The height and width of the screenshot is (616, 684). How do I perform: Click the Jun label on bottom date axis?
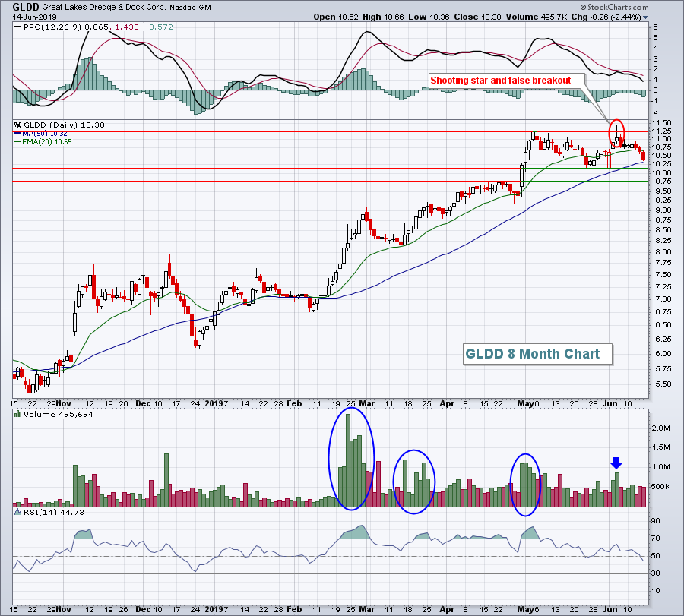pyautogui.click(x=610, y=609)
